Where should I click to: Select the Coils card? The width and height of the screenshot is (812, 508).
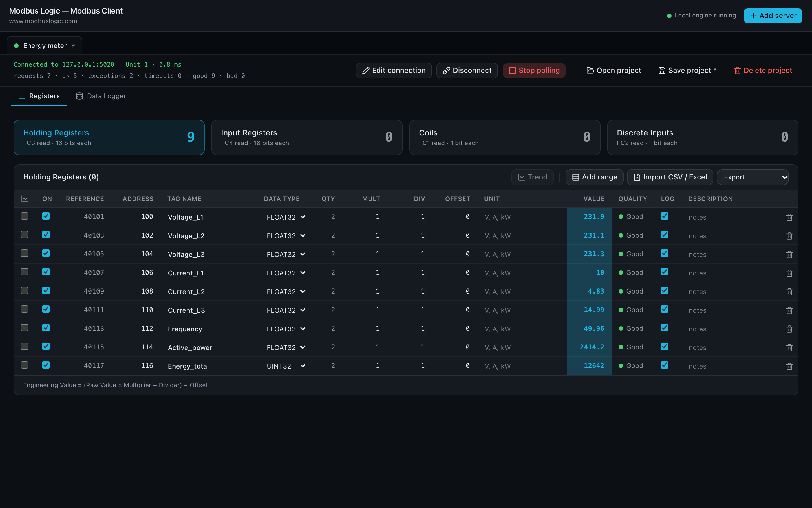(x=505, y=137)
